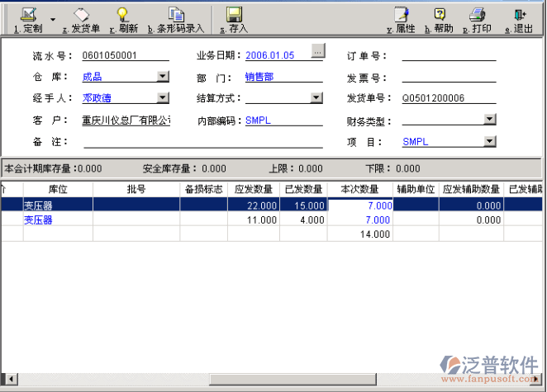The image size is (547, 392).
Task: Select first row 变压器 cell
Action: point(57,205)
